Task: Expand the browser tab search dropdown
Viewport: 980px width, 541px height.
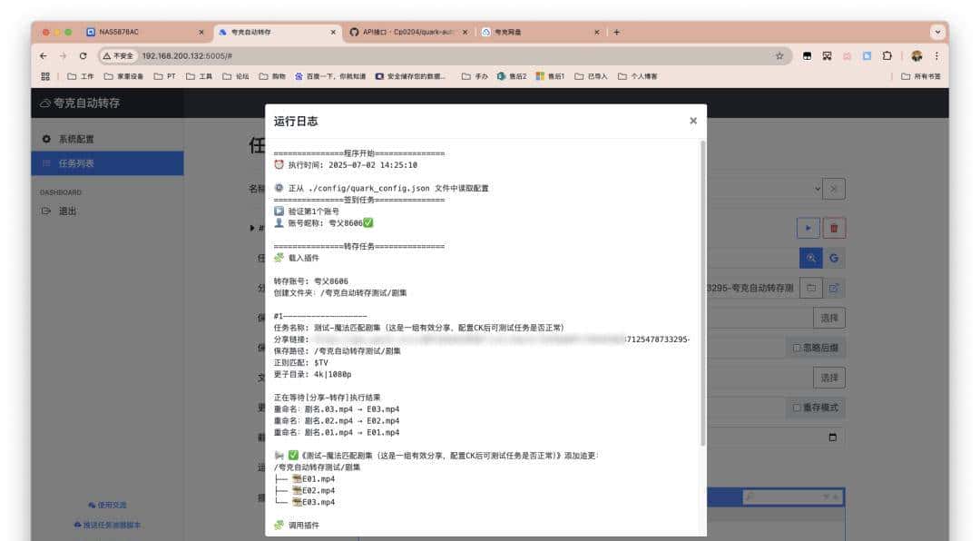Action: point(936,32)
